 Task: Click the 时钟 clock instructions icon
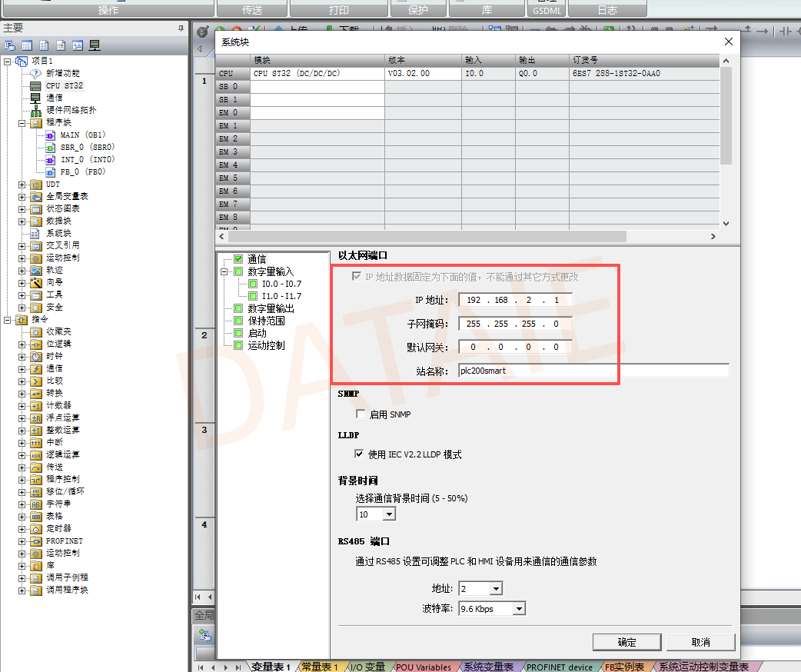click(36, 357)
